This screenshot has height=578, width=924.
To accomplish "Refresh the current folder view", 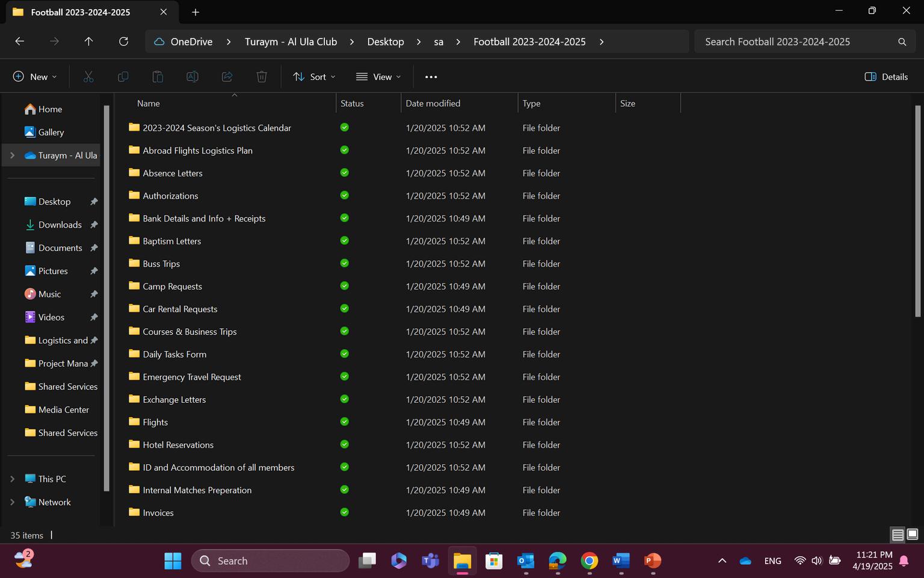I will [x=123, y=42].
